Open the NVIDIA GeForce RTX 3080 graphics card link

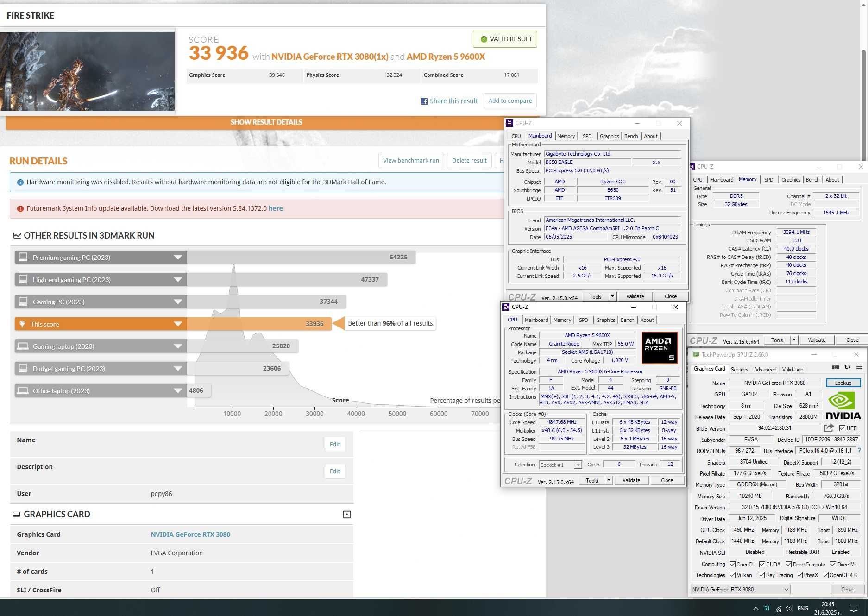pyautogui.click(x=190, y=534)
